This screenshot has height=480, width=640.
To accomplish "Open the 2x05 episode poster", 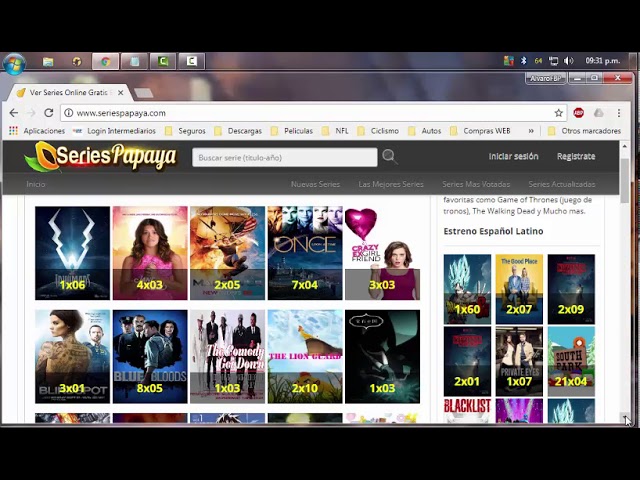I will pyautogui.click(x=227, y=253).
